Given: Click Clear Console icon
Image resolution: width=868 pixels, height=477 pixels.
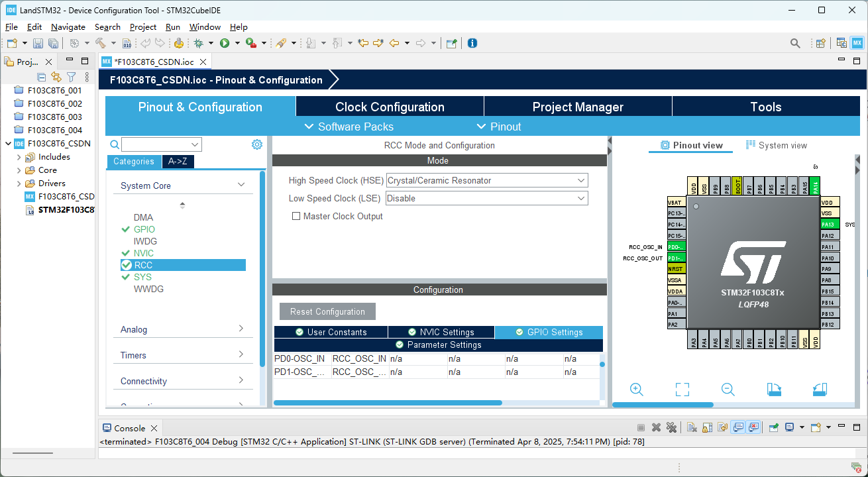Looking at the screenshot, I should [x=692, y=428].
